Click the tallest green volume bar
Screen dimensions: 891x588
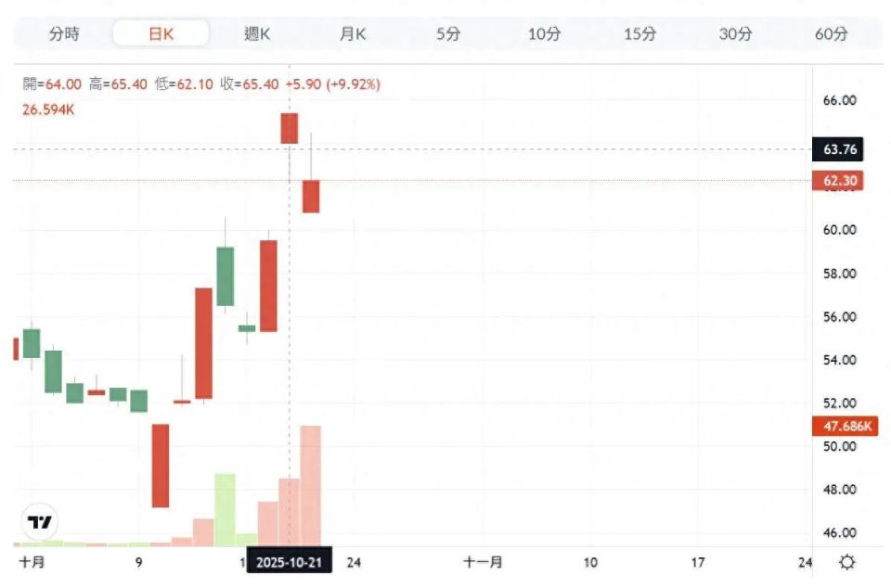click(x=225, y=508)
